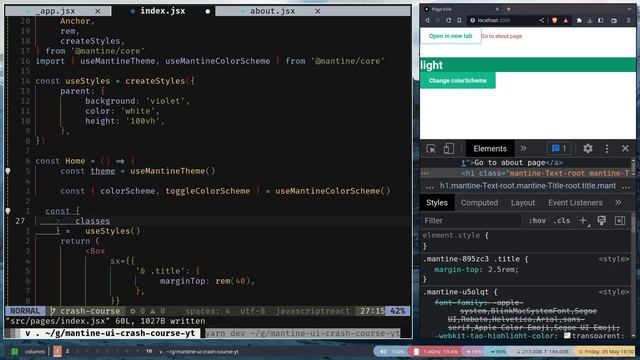640x360 pixels.
Task: Share the current page URL
Action: coord(542,20)
